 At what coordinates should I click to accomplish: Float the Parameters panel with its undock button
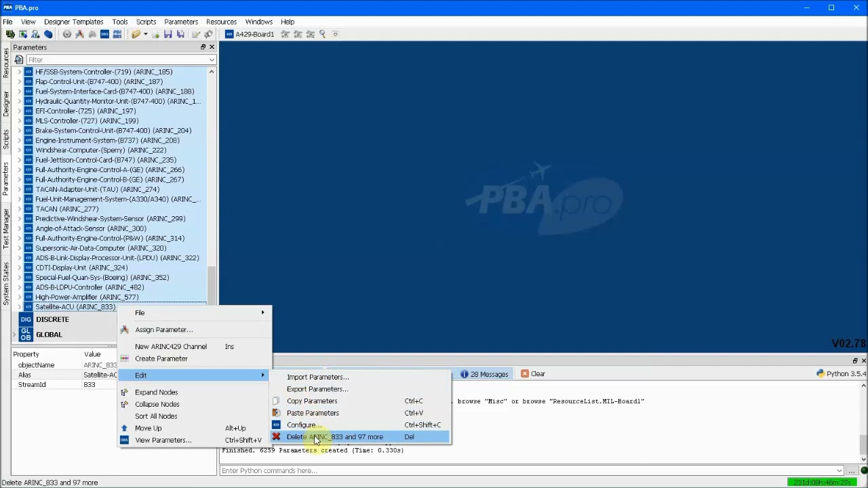(203, 47)
